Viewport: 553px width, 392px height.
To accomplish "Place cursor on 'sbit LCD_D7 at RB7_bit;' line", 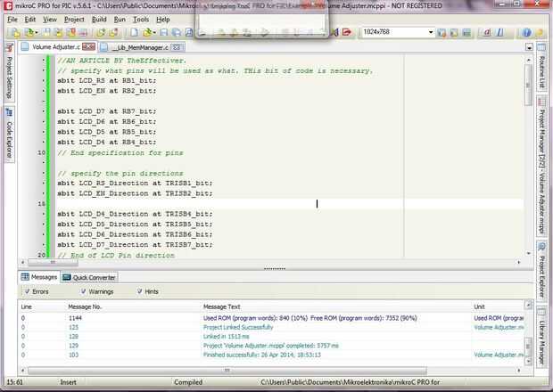I will point(106,111).
